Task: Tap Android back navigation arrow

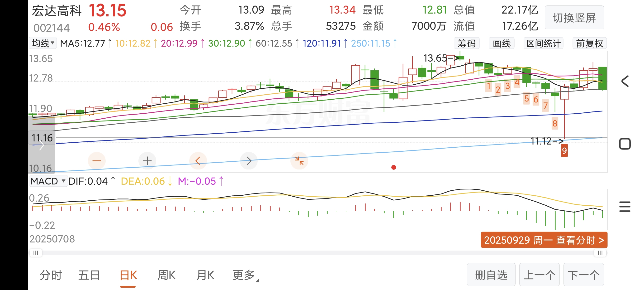Action: 625,81
